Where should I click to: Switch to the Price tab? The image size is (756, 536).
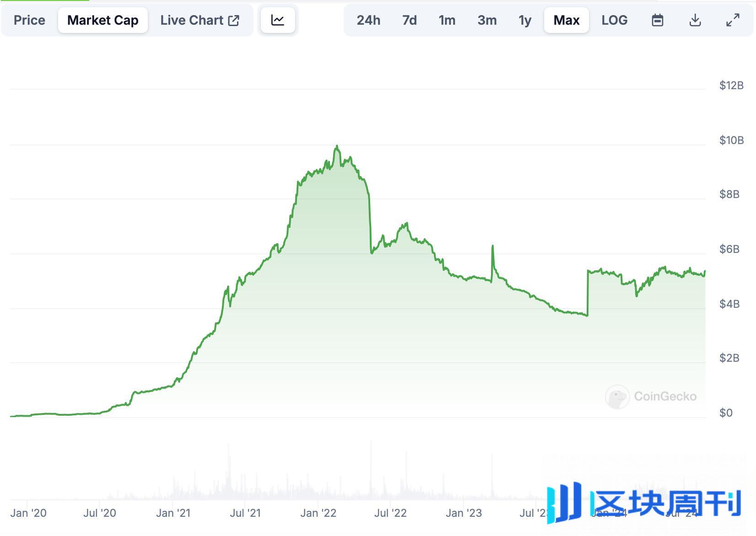pos(29,20)
